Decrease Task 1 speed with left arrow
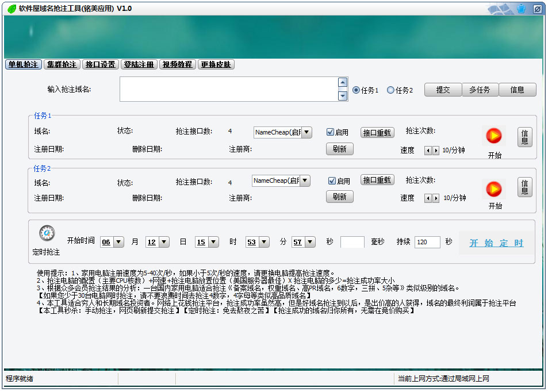Screen dimensions: 548x392 (427, 150)
